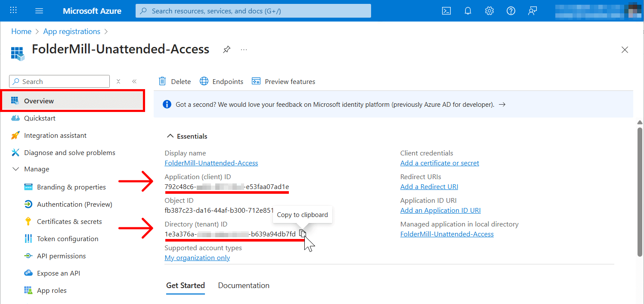This screenshot has width=644, height=304.
Task: Select API permissions from sidebar
Action: pos(60,256)
